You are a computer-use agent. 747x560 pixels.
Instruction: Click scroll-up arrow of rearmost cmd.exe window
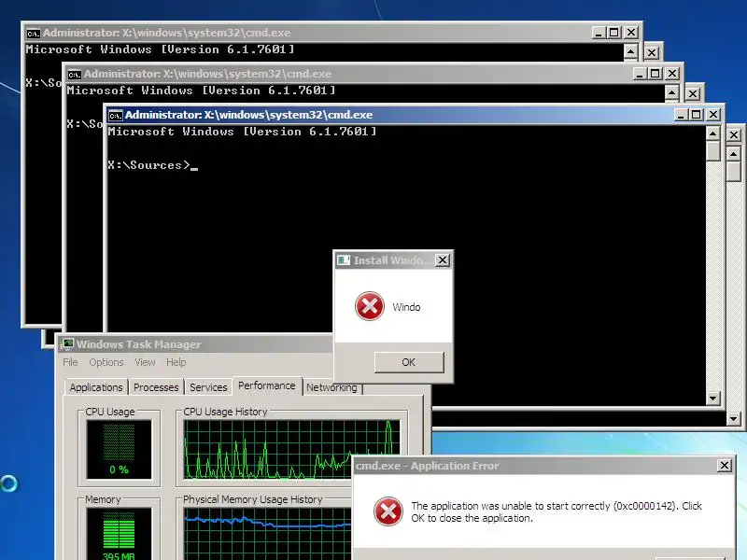tap(631, 52)
